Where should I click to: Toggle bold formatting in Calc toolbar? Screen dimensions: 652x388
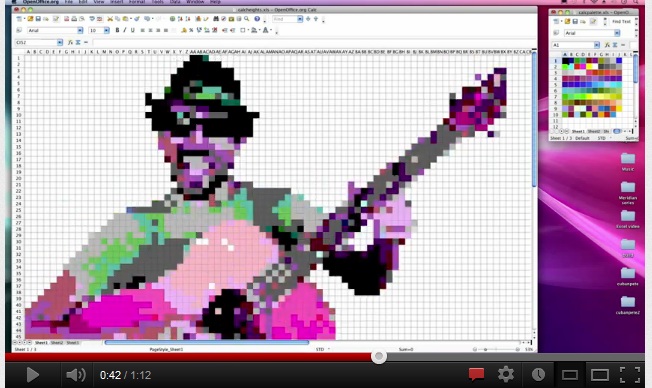(x=117, y=30)
